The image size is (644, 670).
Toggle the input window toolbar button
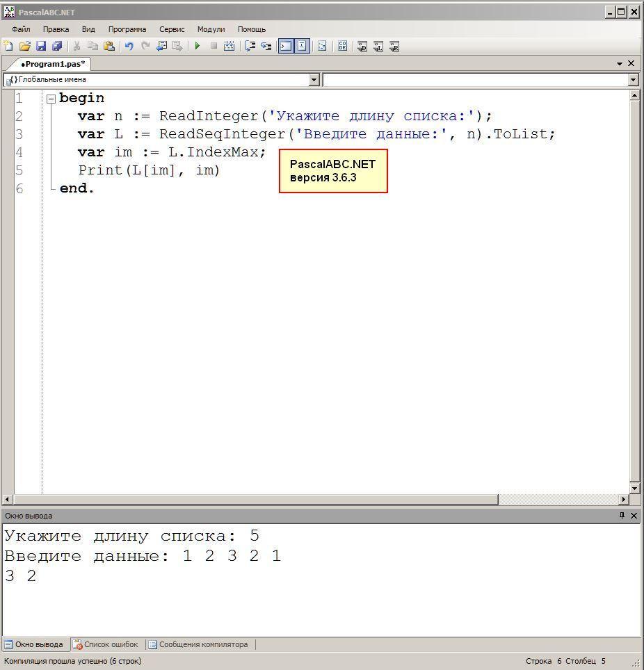tap(302, 46)
